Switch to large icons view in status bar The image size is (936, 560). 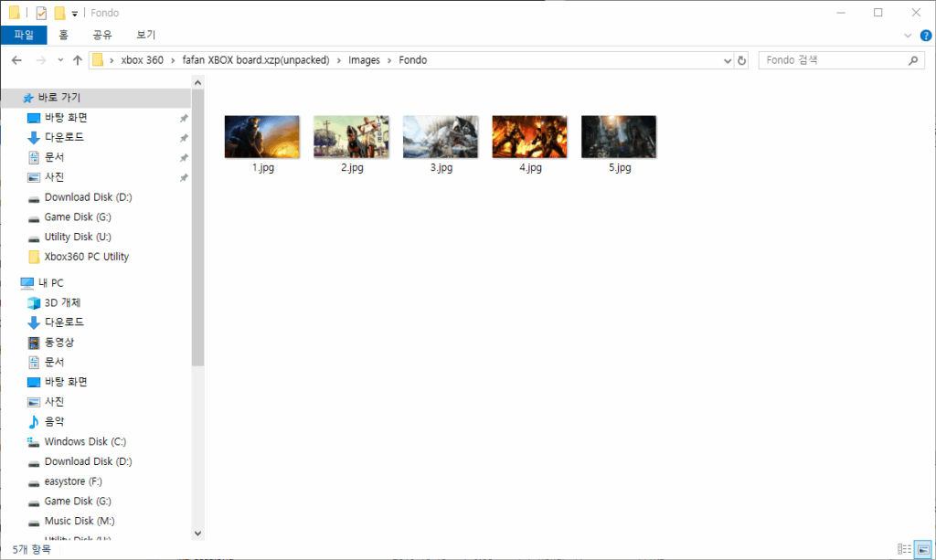point(923,549)
